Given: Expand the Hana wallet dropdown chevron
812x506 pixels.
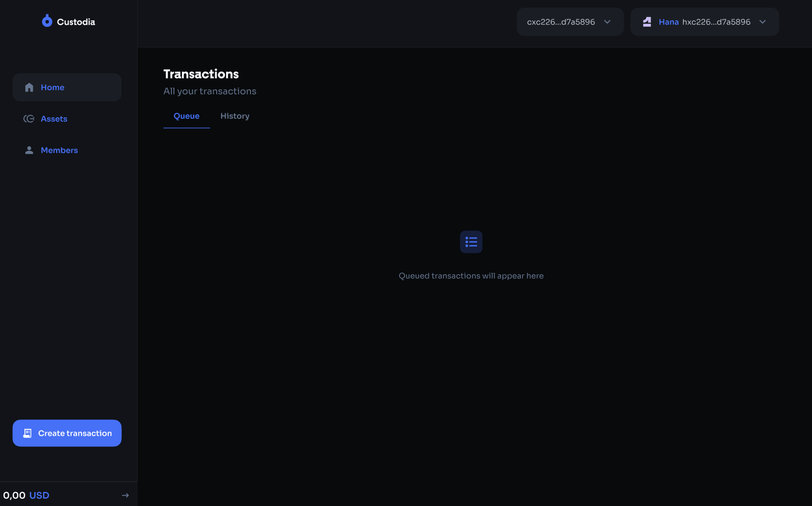Looking at the screenshot, I should click(x=763, y=22).
